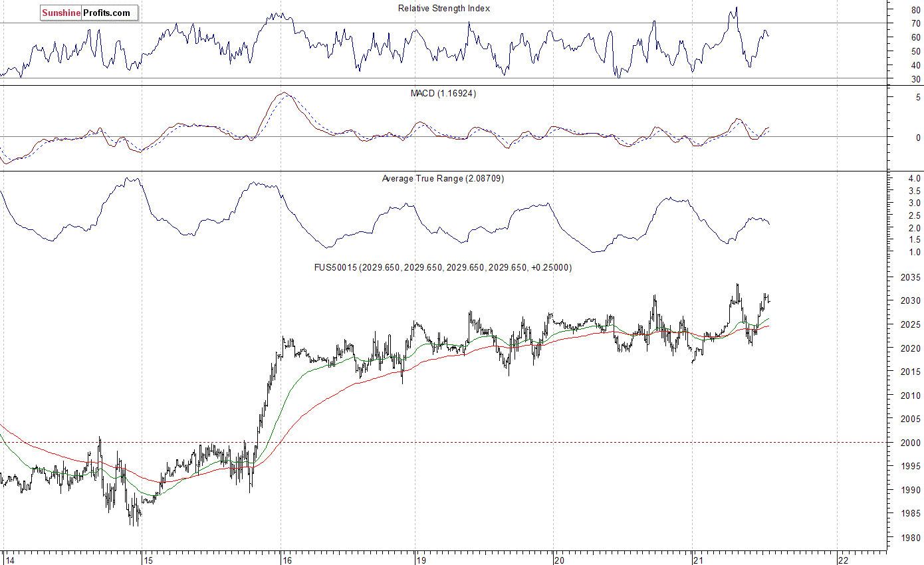Click date label 21 on time axis
Viewport: 924px width, 565px height.
coord(699,560)
